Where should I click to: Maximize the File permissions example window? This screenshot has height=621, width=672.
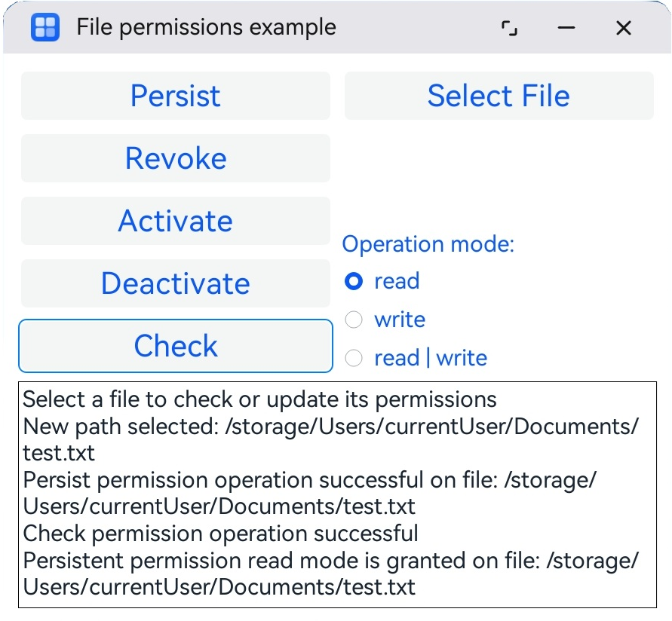tap(510, 29)
